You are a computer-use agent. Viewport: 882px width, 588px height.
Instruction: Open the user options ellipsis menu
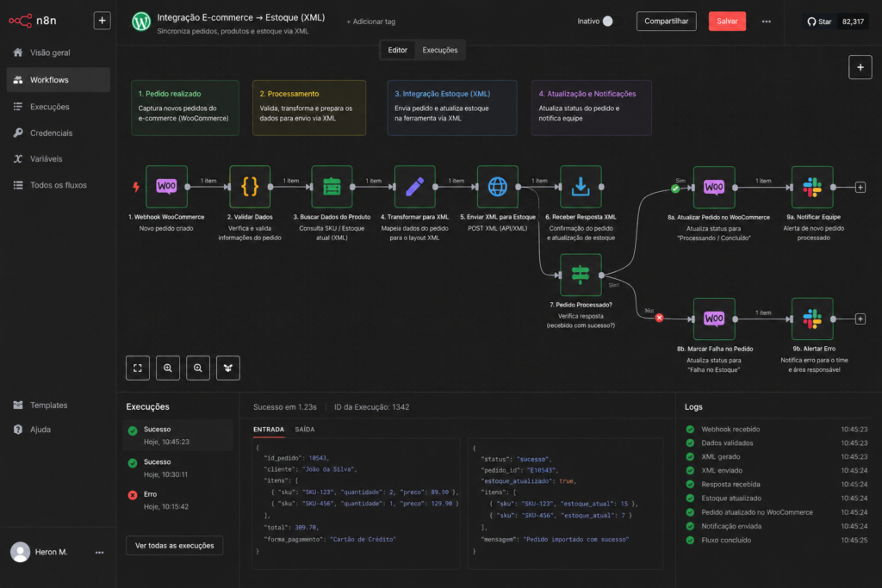pos(100,552)
